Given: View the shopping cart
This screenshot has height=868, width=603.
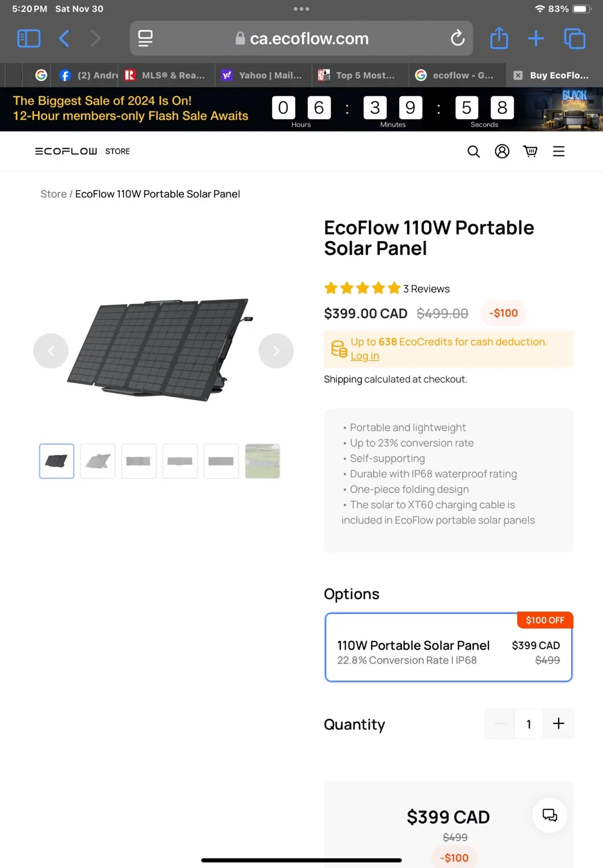Looking at the screenshot, I should [530, 151].
